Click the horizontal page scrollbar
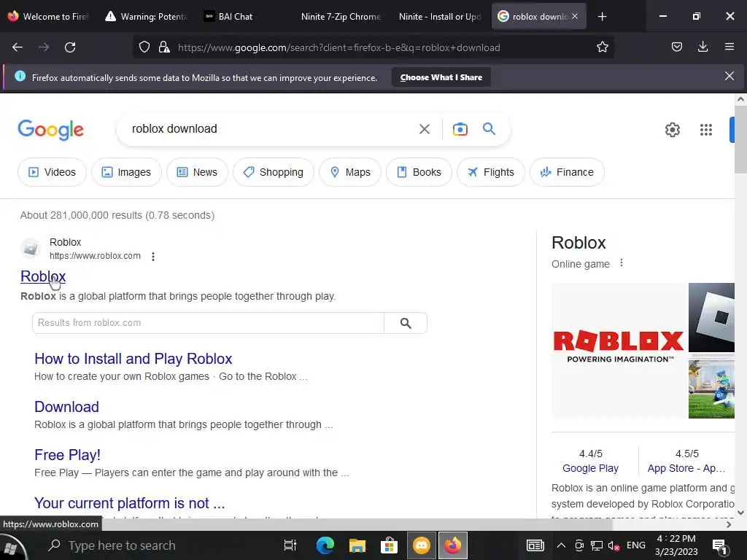 click(357, 524)
